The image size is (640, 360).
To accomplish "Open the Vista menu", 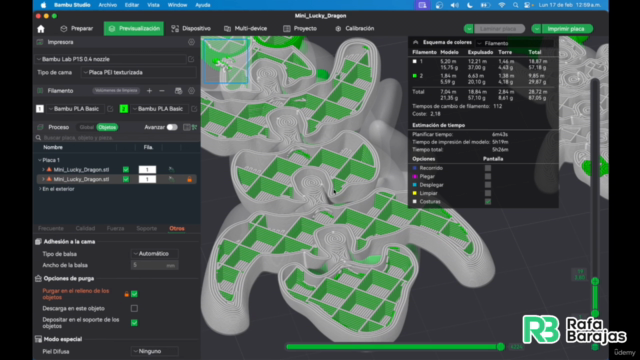I will 153,5.
